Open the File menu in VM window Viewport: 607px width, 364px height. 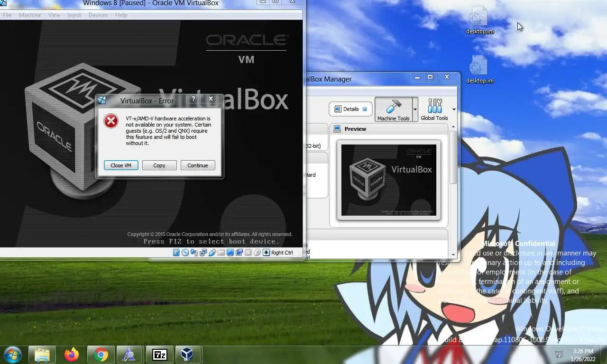click(7, 15)
